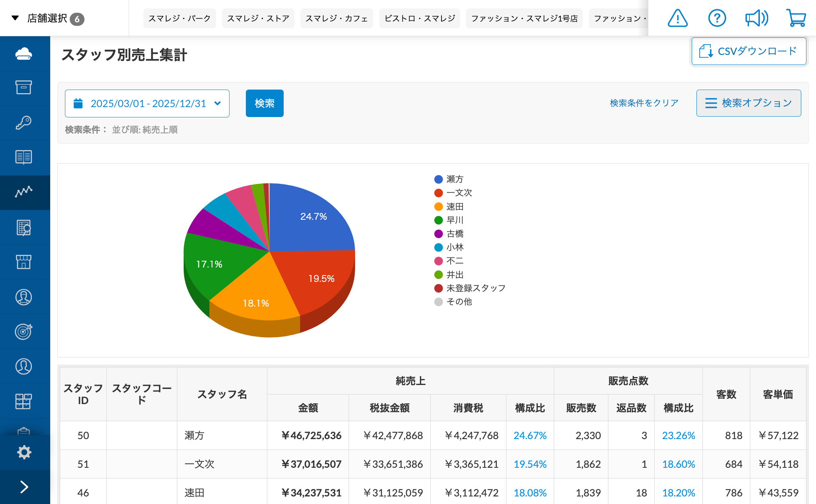Open the 検索オプション button
The width and height of the screenshot is (816, 504).
(x=748, y=103)
